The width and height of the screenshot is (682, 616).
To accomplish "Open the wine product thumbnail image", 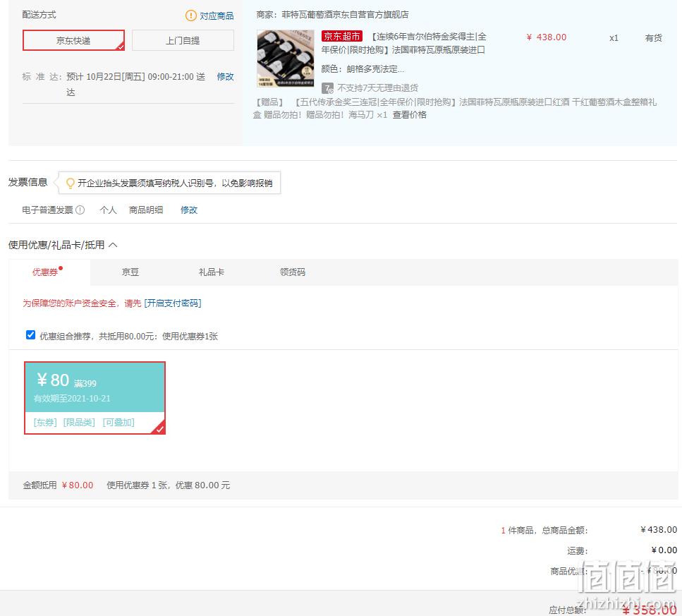I will [286, 59].
